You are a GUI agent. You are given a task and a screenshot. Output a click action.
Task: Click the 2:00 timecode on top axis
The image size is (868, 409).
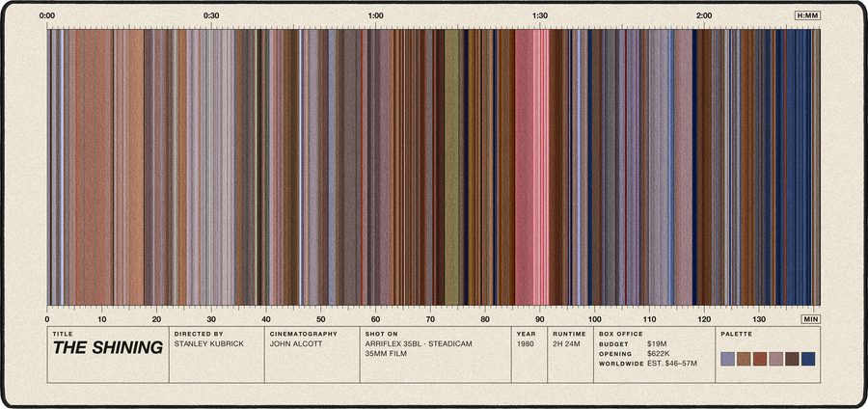(704, 15)
